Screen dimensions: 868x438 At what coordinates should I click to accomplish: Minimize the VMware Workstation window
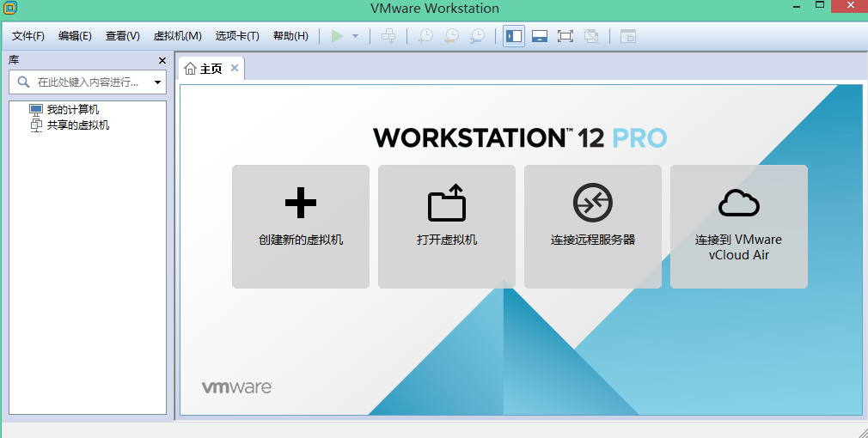pos(796,6)
